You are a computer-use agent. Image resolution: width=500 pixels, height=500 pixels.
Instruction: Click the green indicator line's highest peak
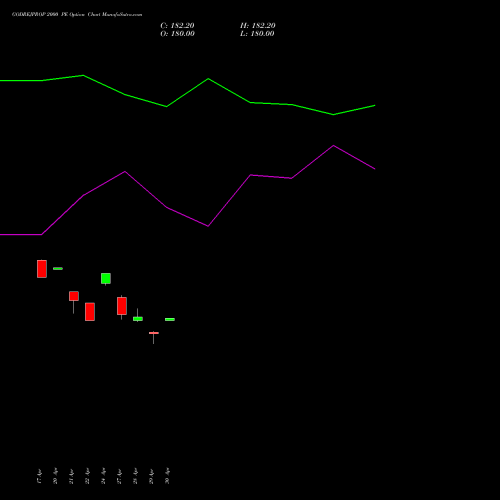coord(83,75)
